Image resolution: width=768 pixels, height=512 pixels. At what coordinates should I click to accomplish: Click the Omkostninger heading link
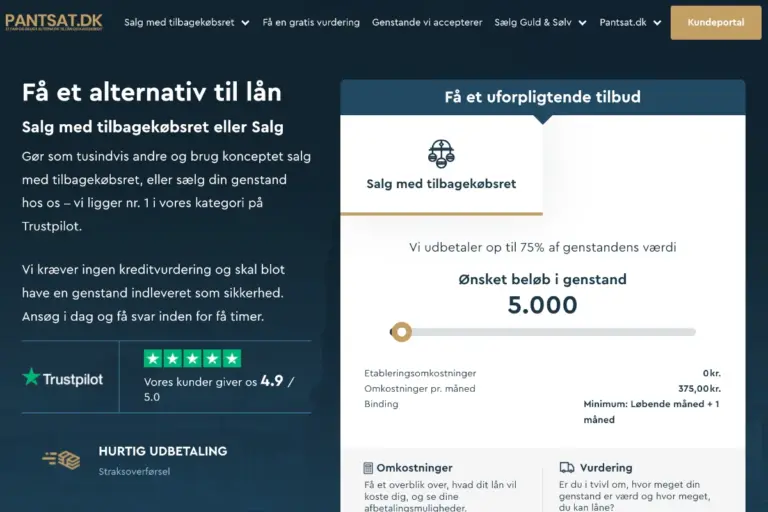(414, 468)
